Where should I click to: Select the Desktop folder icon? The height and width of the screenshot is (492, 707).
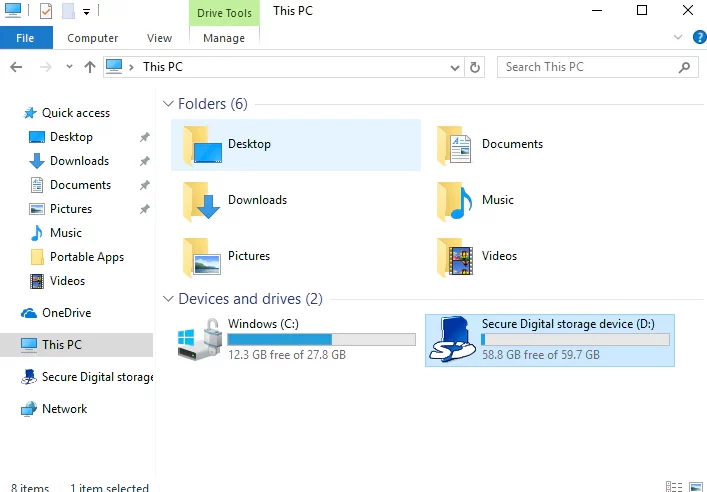coord(202,145)
